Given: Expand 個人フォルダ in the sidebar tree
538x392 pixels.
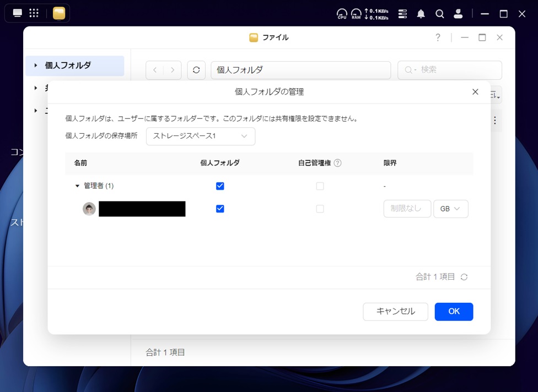Looking at the screenshot, I should pyautogui.click(x=36, y=65).
